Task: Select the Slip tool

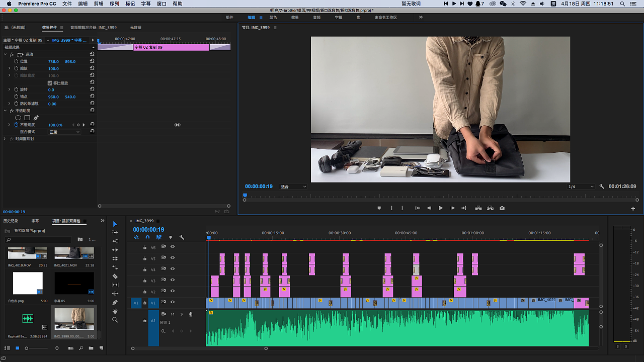Action: 115,285
